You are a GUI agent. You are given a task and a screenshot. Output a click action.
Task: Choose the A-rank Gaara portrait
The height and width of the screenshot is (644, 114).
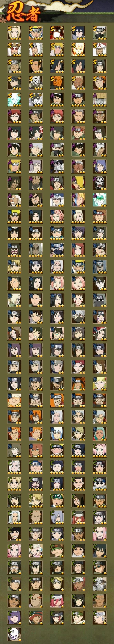tap(14, 116)
